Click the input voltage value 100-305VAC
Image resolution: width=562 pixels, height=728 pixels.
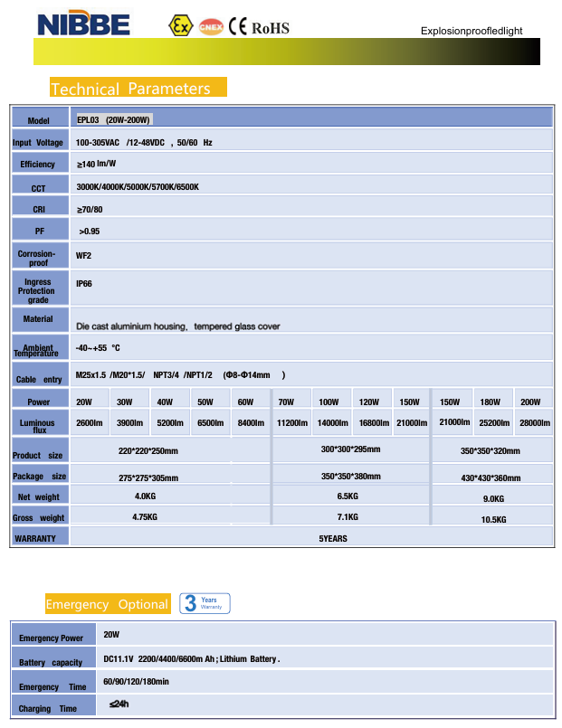pos(98,143)
